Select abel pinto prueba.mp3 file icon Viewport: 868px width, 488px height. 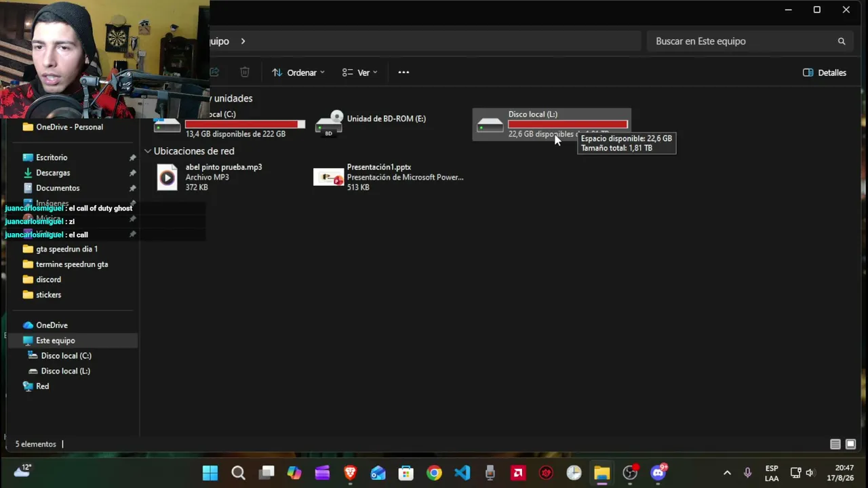tap(167, 178)
